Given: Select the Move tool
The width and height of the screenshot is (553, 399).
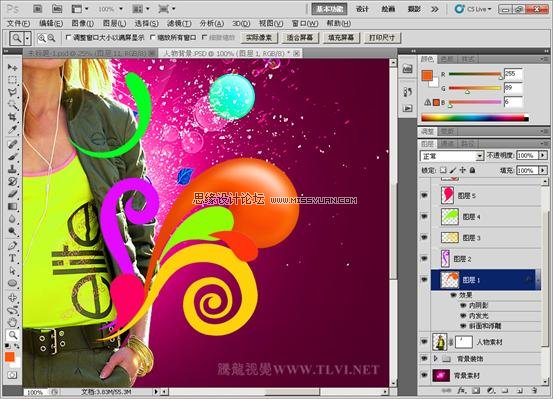Looking at the screenshot, I should coord(12,67).
